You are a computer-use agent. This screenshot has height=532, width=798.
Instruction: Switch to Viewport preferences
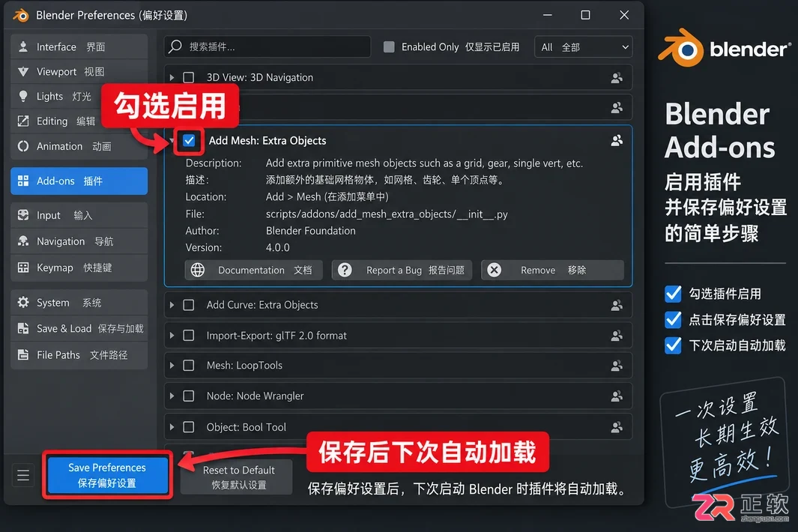(x=79, y=72)
